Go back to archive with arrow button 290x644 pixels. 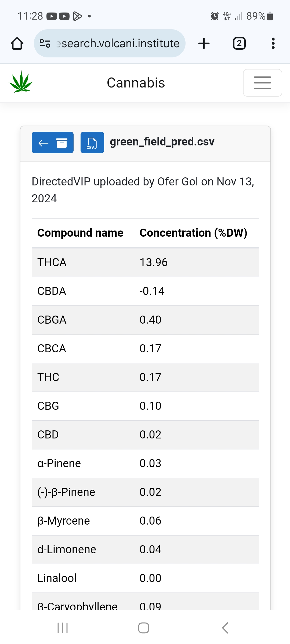53,142
